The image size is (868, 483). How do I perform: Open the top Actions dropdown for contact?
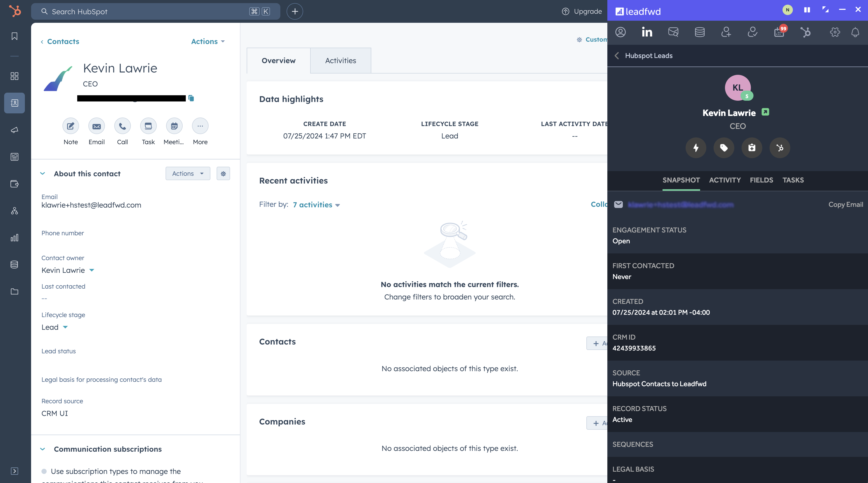(x=208, y=41)
